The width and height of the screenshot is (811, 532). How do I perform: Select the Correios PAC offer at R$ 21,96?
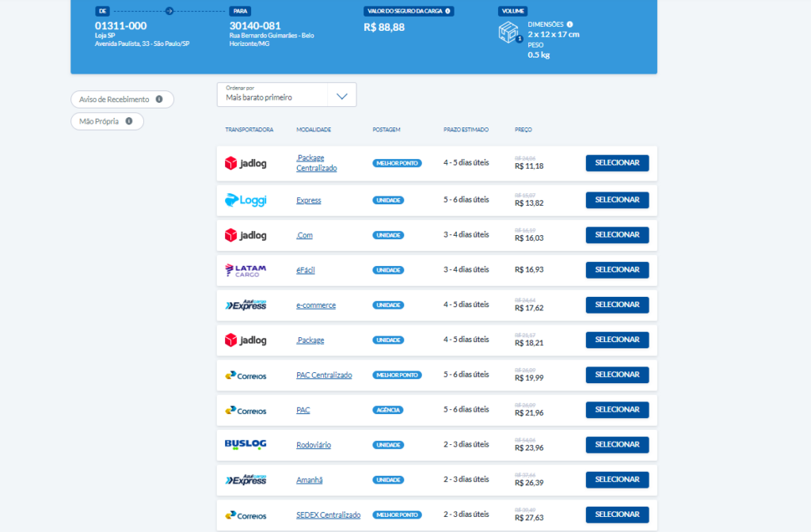click(617, 409)
